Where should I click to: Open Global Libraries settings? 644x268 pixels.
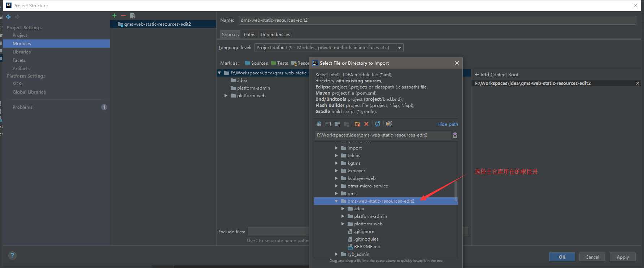pos(29,92)
